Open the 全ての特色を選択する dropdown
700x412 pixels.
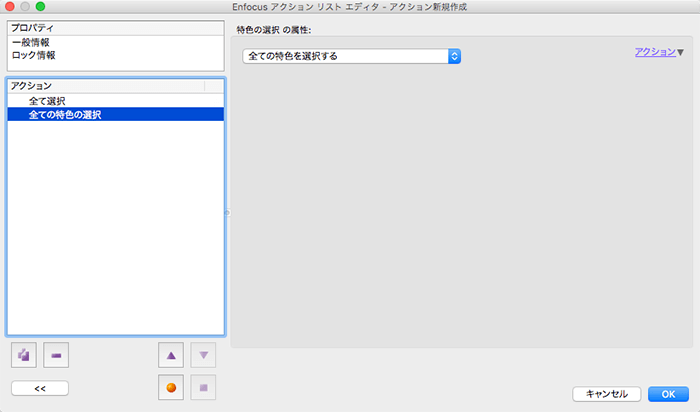click(352, 56)
